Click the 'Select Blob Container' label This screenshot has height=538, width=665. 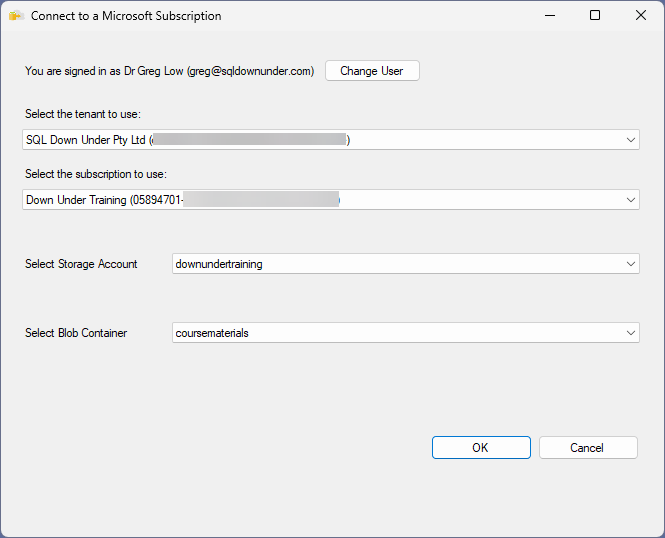tap(76, 333)
